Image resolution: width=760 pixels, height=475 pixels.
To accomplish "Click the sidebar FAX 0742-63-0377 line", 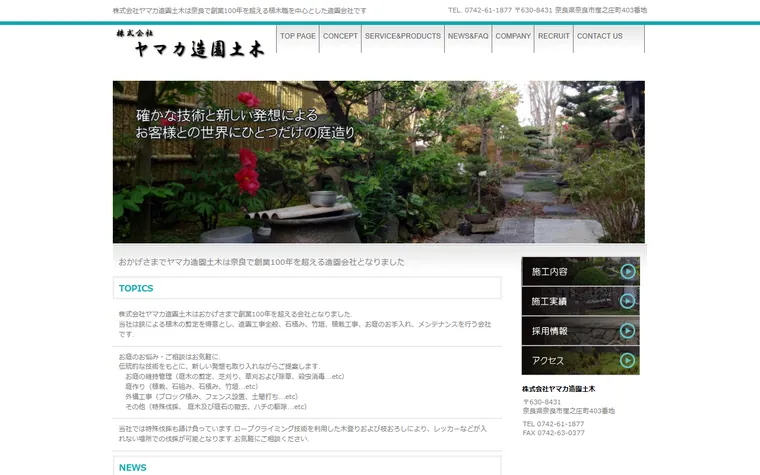I will (x=553, y=433).
